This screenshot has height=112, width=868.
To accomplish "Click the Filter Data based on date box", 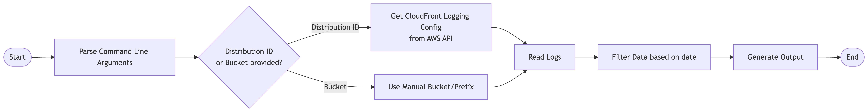I will click(x=654, y=57).
